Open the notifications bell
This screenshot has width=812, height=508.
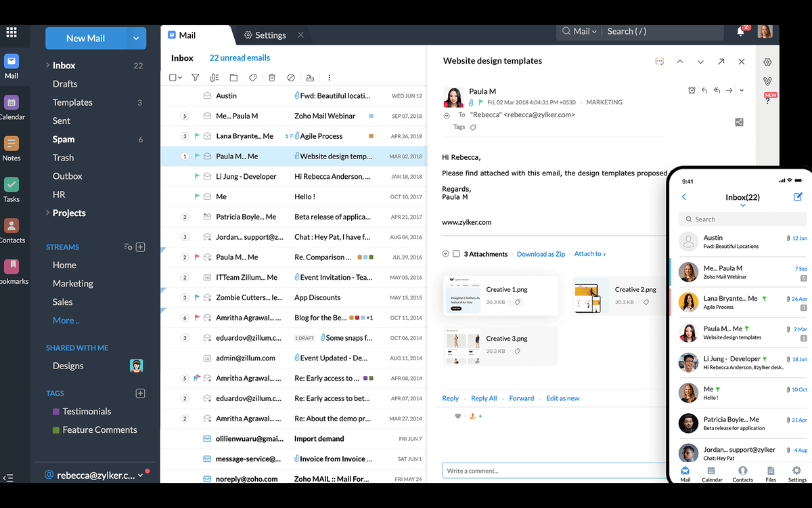click(x=740, y=31)
